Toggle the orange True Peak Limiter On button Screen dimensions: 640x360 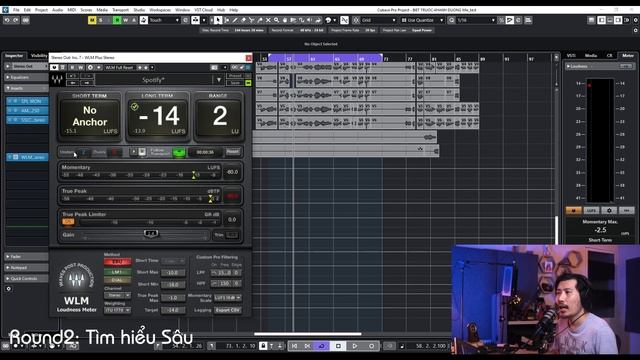coord(68,222)
